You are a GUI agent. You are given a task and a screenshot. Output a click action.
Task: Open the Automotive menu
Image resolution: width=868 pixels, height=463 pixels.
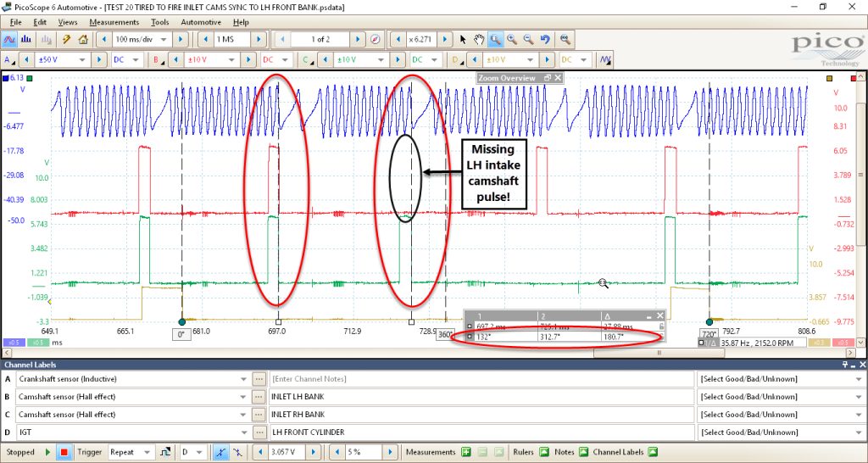tap(201, 22)
